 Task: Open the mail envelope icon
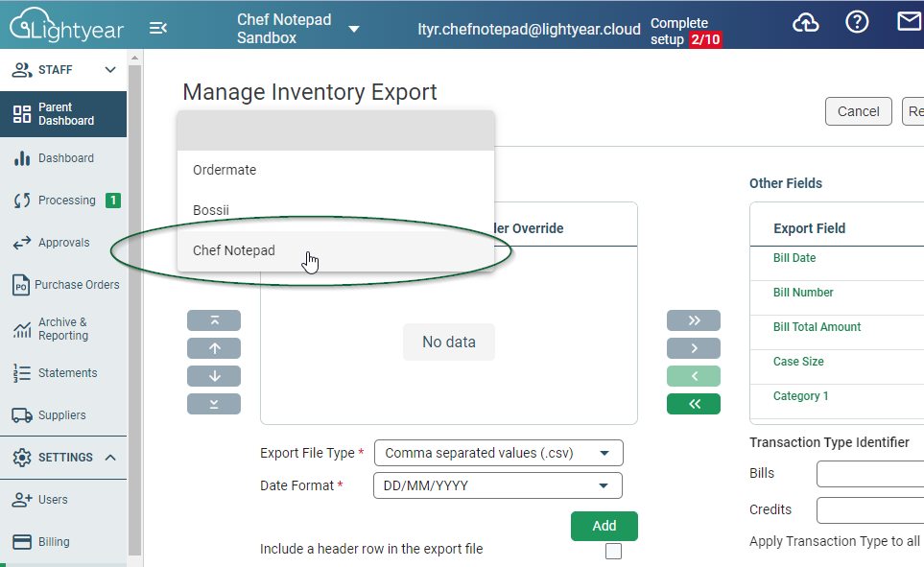[910, 22]
